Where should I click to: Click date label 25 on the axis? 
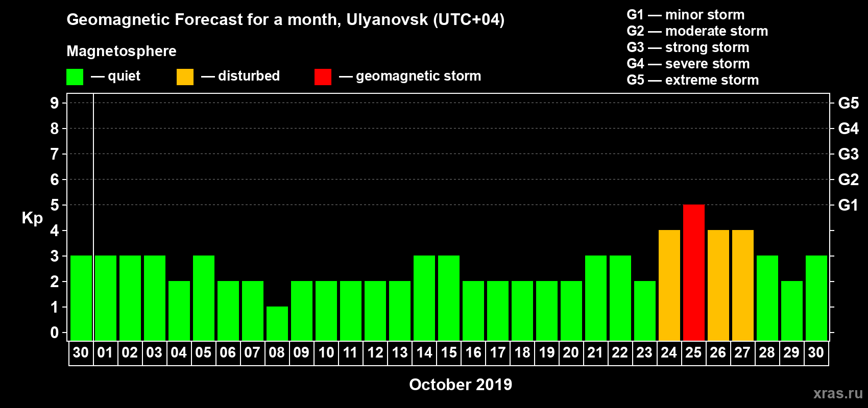(x=693, y=353)
